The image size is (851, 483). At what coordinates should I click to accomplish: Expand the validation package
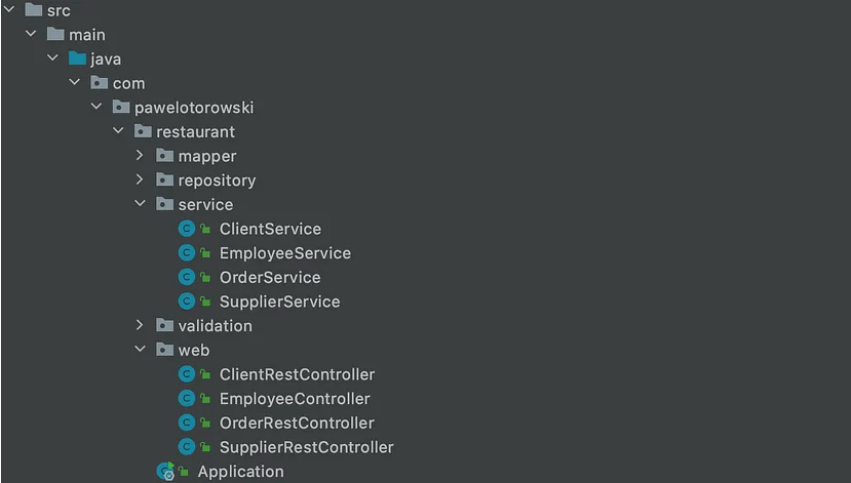[x=141, y=326]
